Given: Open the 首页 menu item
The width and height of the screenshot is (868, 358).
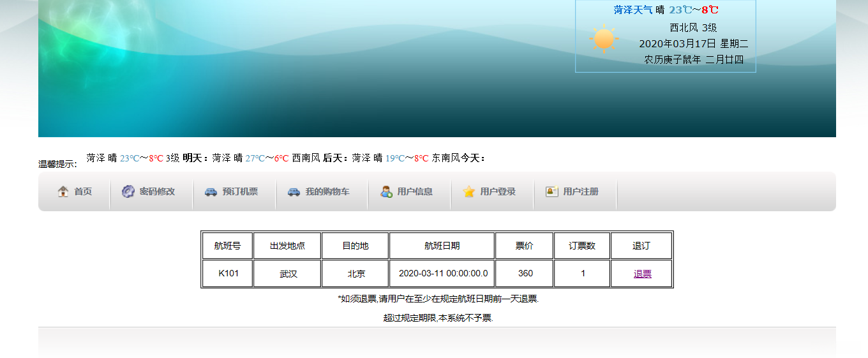Looking at the screenshot, I should click(x=83, y=191).
